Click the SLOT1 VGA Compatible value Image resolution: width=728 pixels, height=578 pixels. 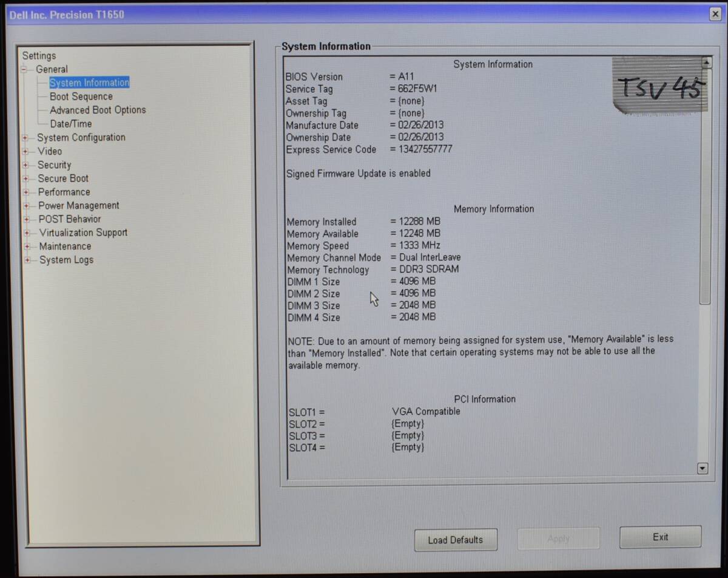click(x=426, y=411)
